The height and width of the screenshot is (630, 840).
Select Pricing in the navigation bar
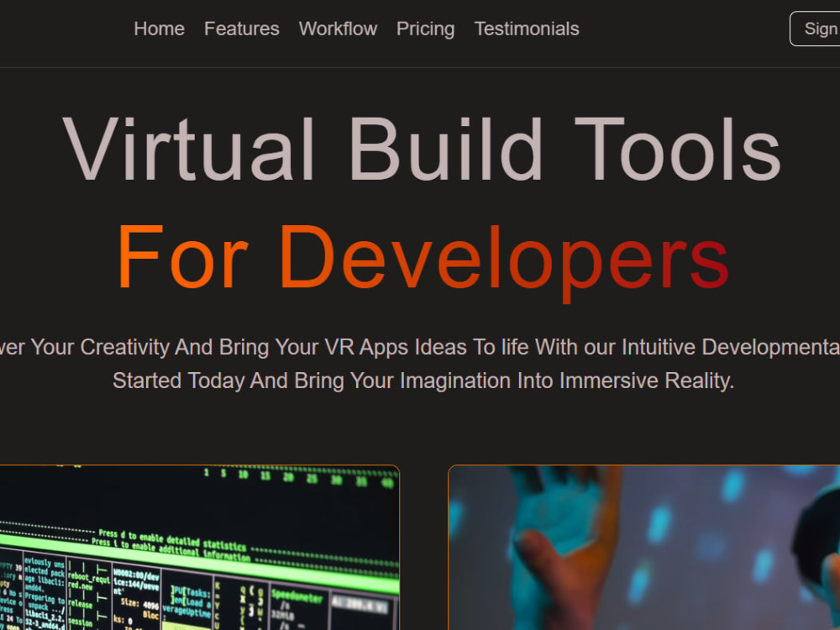(425, 29)
